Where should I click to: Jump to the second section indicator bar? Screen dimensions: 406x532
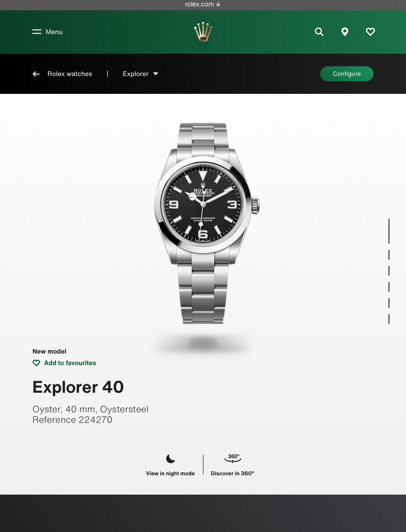[x=389, y=254]
